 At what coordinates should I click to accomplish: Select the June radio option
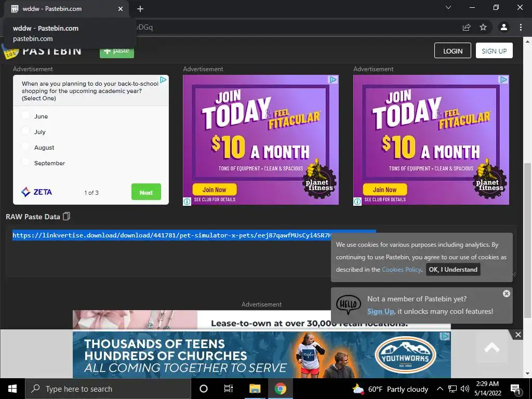pos(25,115)
